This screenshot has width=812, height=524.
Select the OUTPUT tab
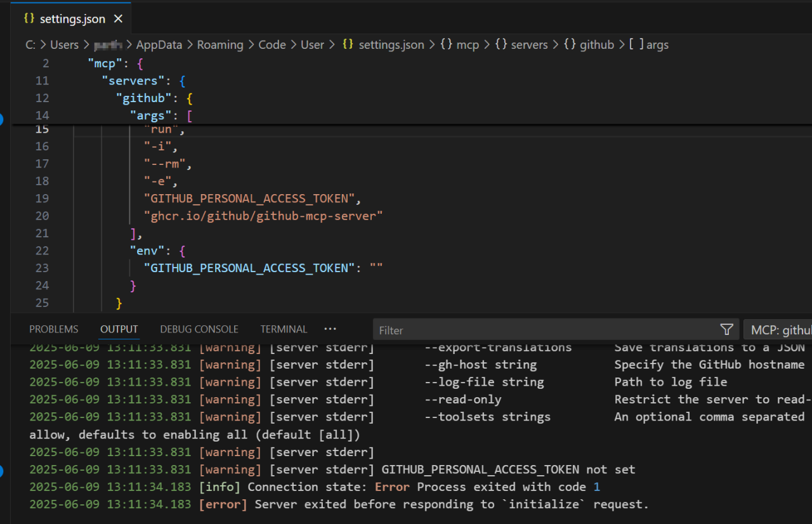[119, 329]
